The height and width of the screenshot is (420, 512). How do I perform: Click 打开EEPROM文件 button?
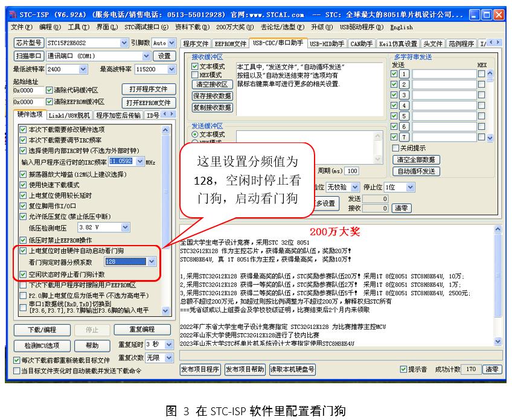point(149,103)
